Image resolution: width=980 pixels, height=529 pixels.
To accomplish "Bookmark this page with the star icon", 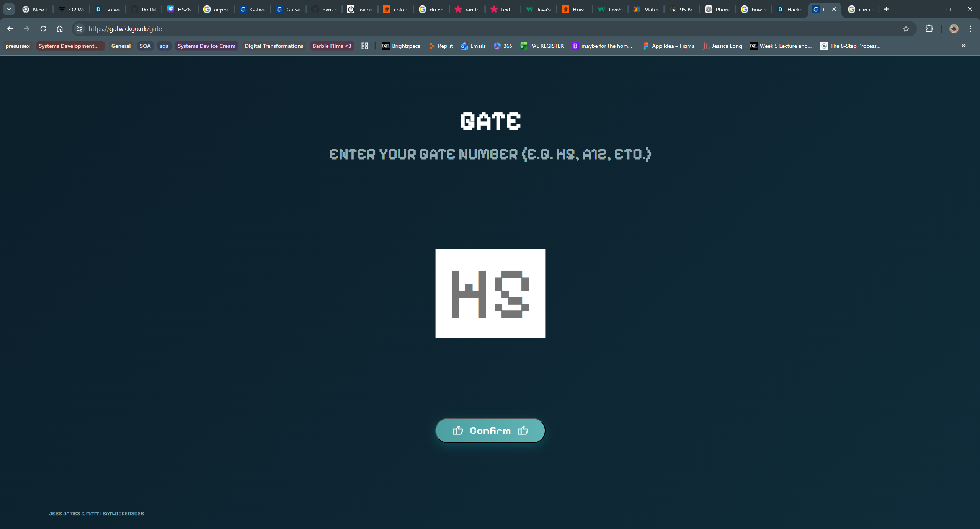I will 906,29.
